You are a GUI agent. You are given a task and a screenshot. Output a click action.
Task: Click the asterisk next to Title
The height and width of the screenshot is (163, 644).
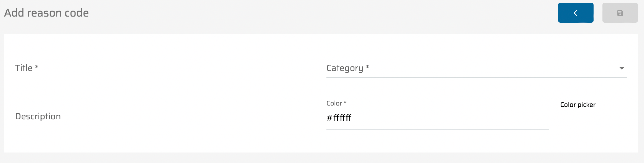[37, 67]
